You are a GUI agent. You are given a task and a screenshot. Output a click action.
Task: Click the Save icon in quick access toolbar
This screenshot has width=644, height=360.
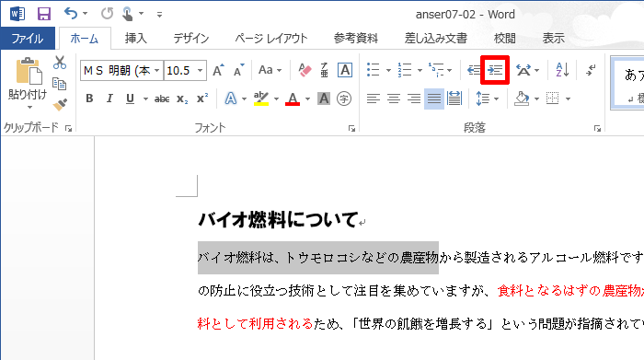[44, 14]
